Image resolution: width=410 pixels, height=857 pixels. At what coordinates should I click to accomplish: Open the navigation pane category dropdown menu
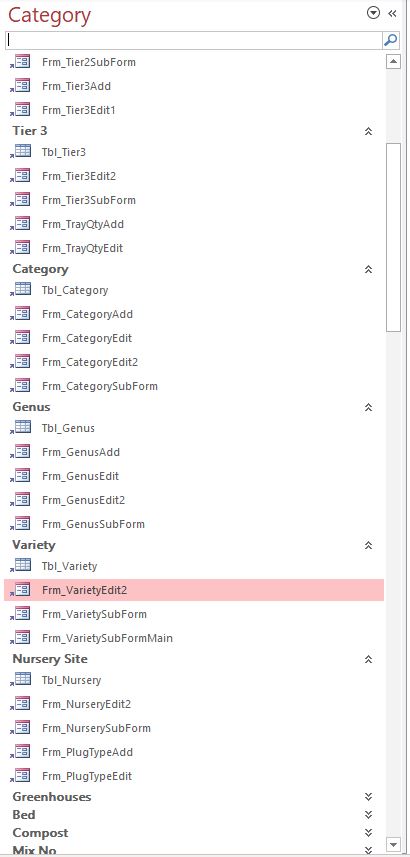[373, 13]
